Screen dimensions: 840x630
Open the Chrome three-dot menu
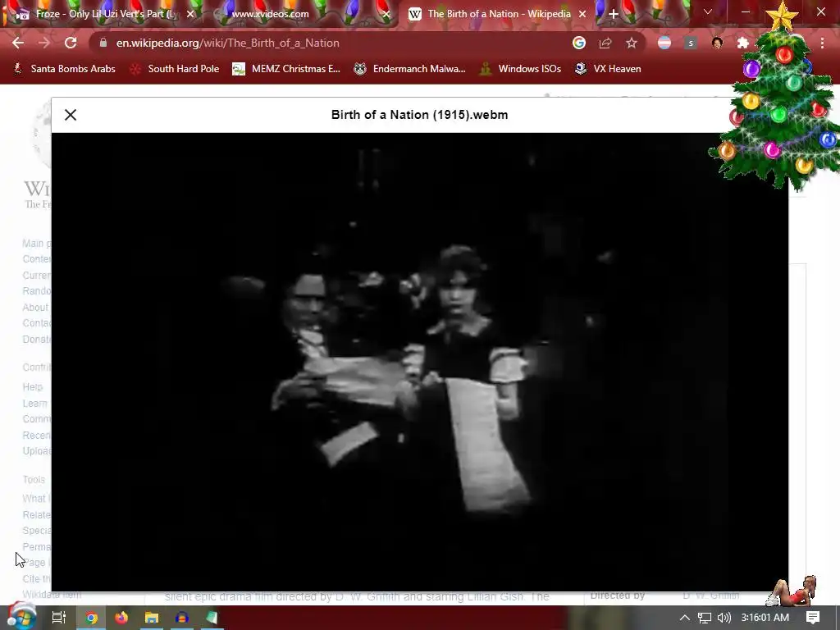coord(822,43)
